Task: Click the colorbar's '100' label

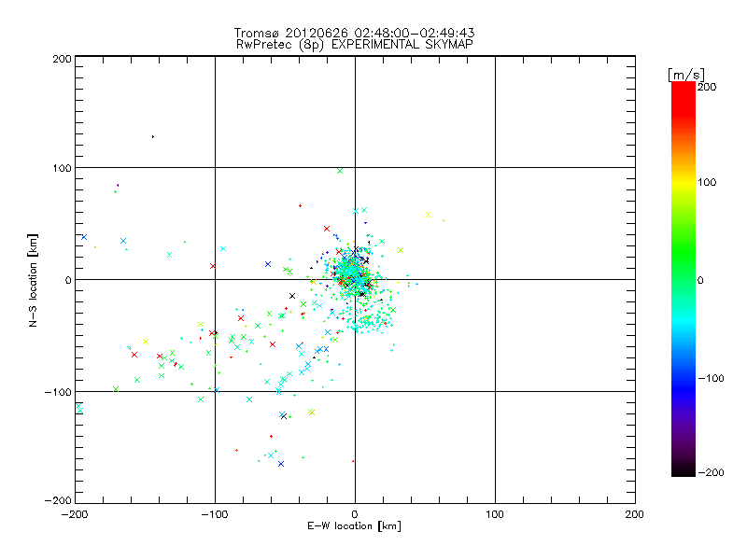Action: (x=707, y=182)
